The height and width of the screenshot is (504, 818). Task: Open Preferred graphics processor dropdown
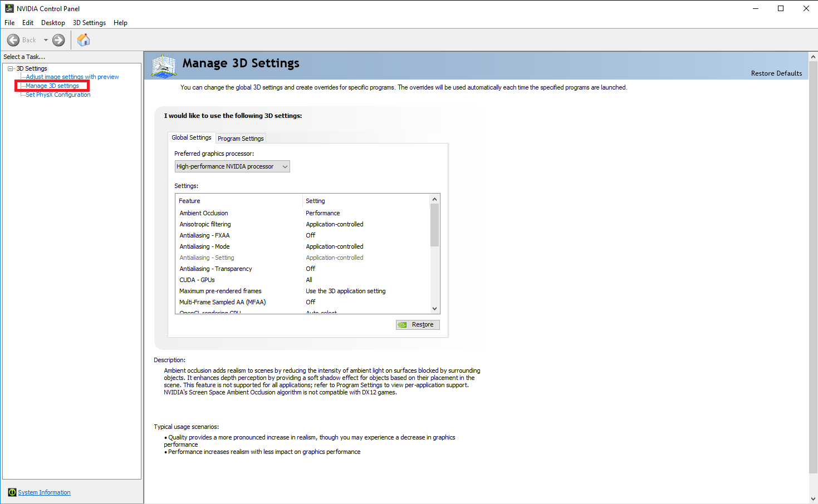[232, 166]
